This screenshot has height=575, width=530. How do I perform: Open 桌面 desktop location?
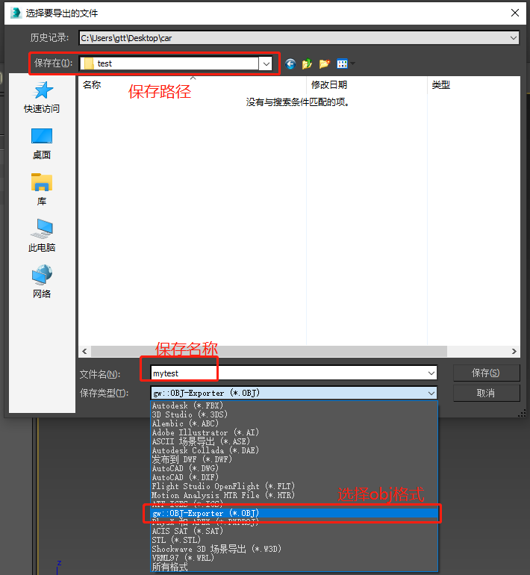tap(42, 143)
